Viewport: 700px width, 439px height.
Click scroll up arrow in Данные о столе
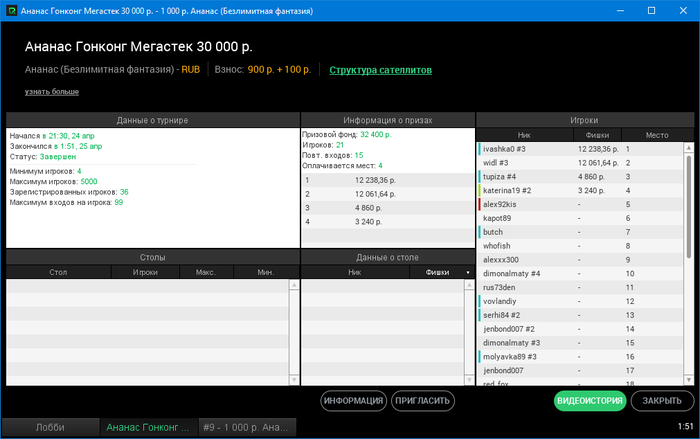tap(469, 284)
